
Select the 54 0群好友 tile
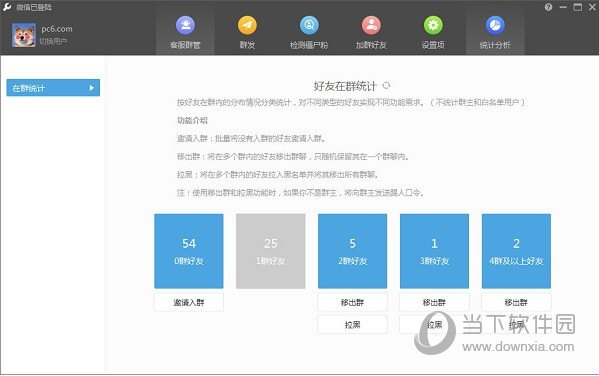click(189, 251)
